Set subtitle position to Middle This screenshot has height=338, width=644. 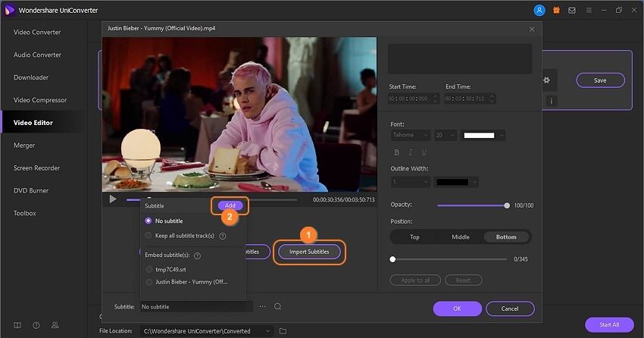tap(461, 237)
